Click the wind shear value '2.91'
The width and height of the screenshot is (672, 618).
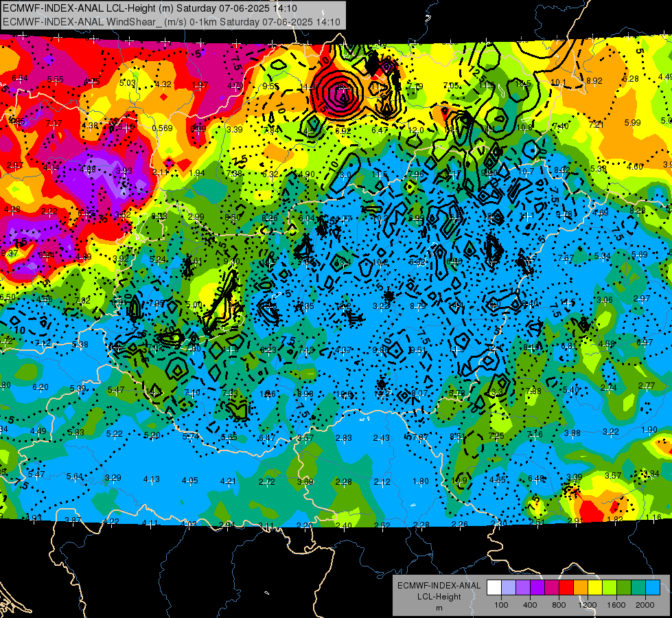tap(576, 520)
